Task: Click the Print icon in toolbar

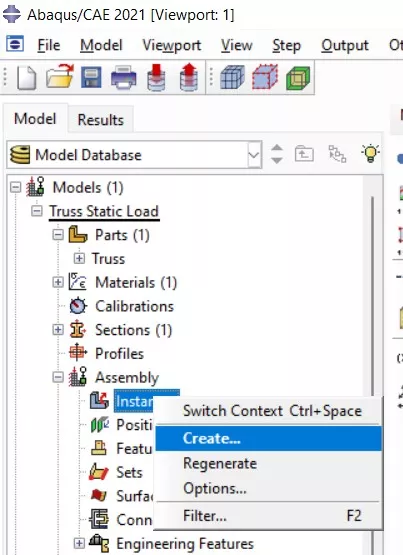Action: 123,77
